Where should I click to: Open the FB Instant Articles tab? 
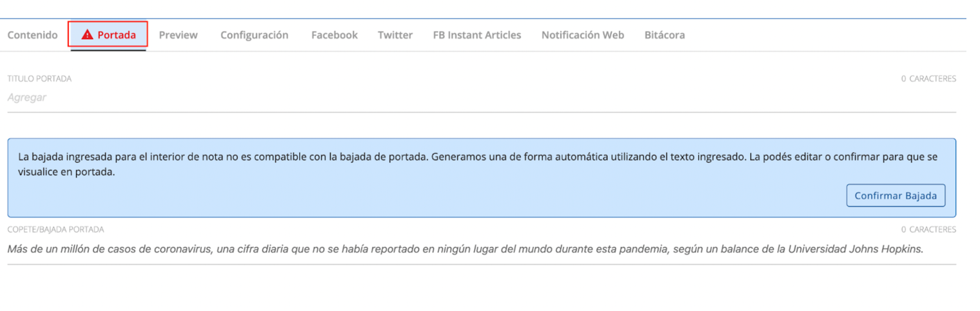tap(476, 35)
